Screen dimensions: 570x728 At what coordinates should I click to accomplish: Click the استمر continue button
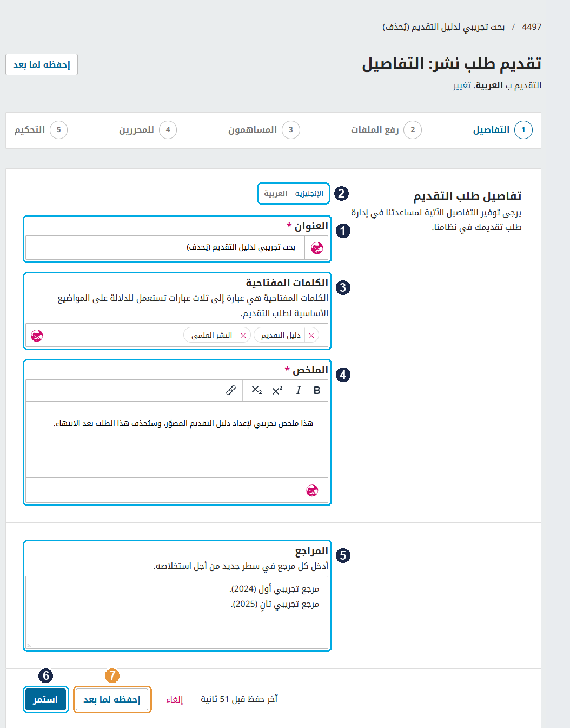tap(45, 699)
